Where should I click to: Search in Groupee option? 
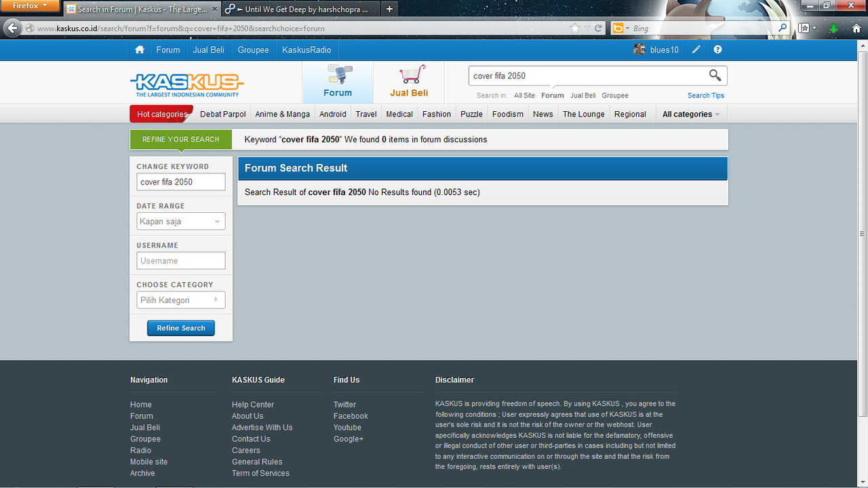[x=615, y=96]
